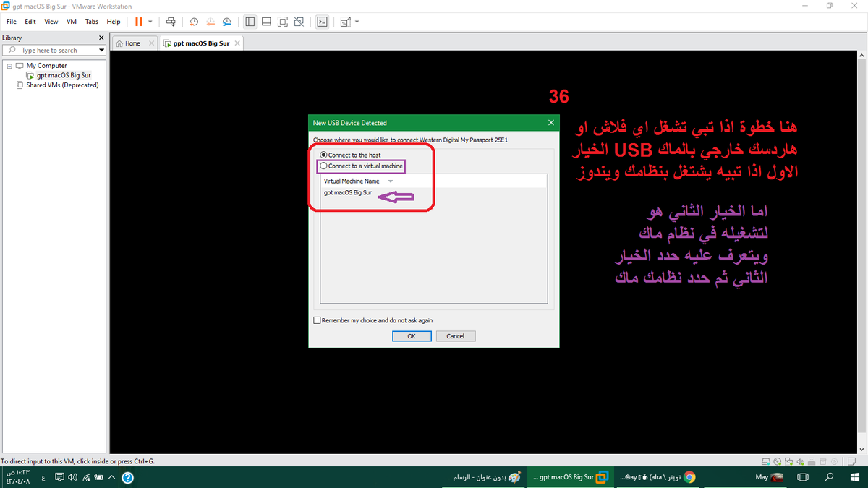Click the camera device status bar icon
This screenshot has height=488, width=868.
834,461
